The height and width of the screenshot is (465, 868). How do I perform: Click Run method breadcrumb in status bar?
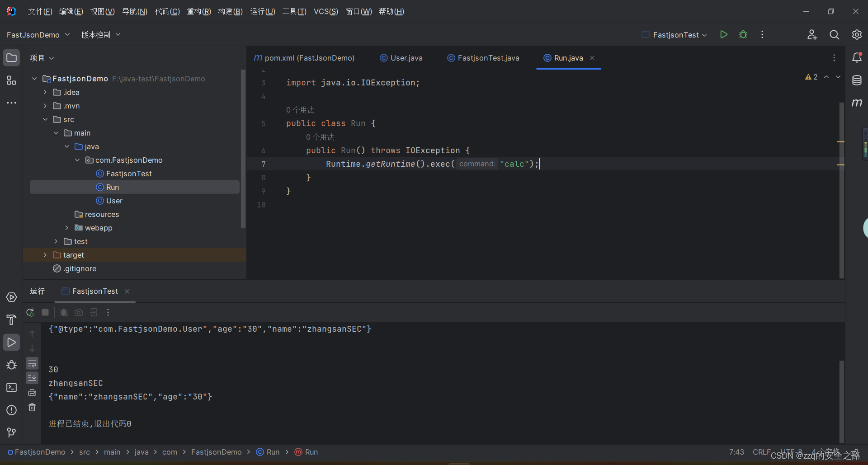pyautogui.click(x=306, y=452)
